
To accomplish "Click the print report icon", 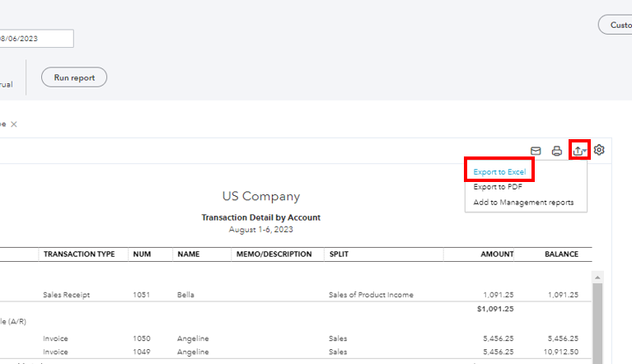I will point(557,151).
